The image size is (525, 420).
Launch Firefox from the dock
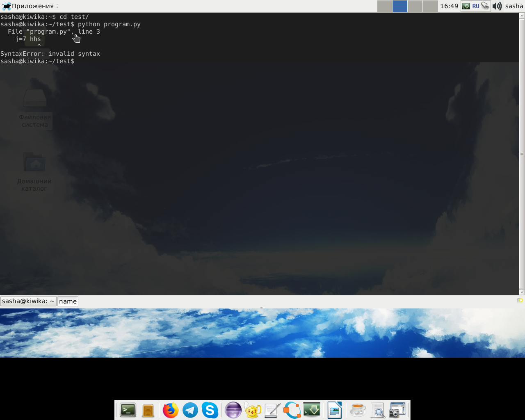pos(171,410)
